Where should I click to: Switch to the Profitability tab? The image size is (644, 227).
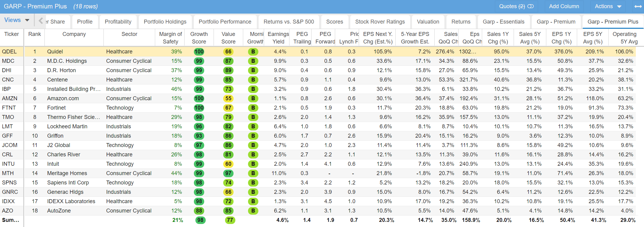(118, 22)
